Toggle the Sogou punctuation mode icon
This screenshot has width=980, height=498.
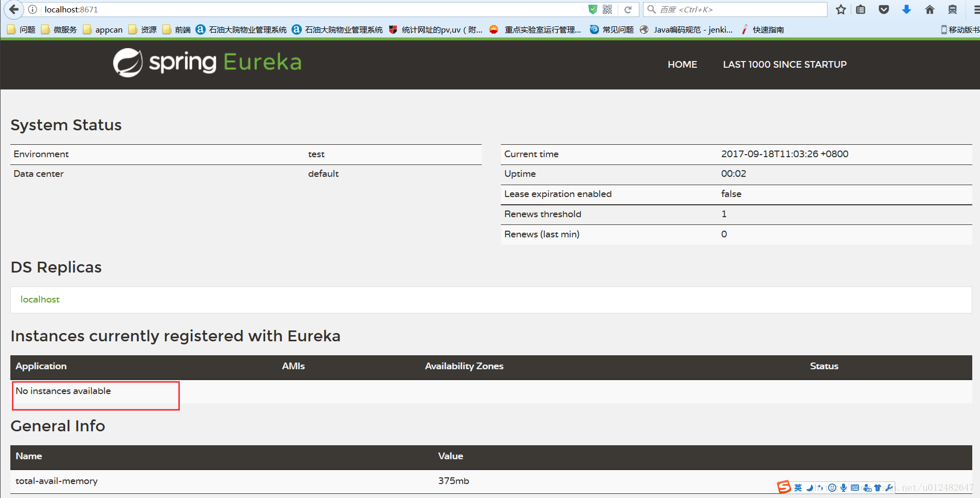coord(820,488)
